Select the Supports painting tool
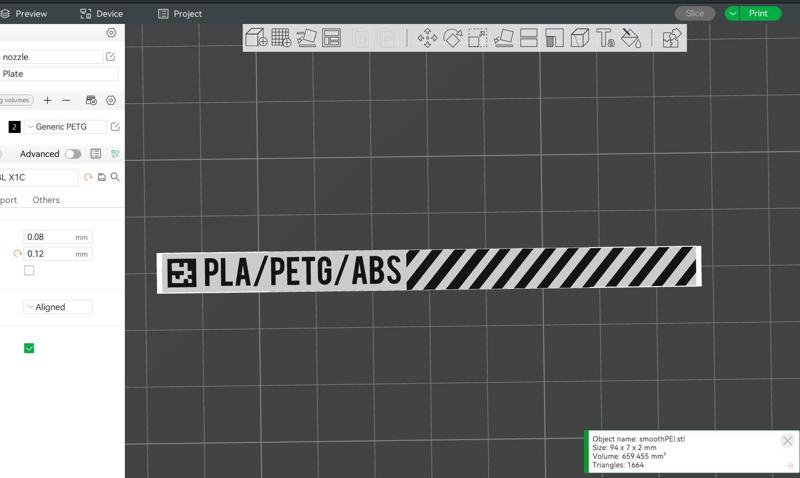 point(554,38)
